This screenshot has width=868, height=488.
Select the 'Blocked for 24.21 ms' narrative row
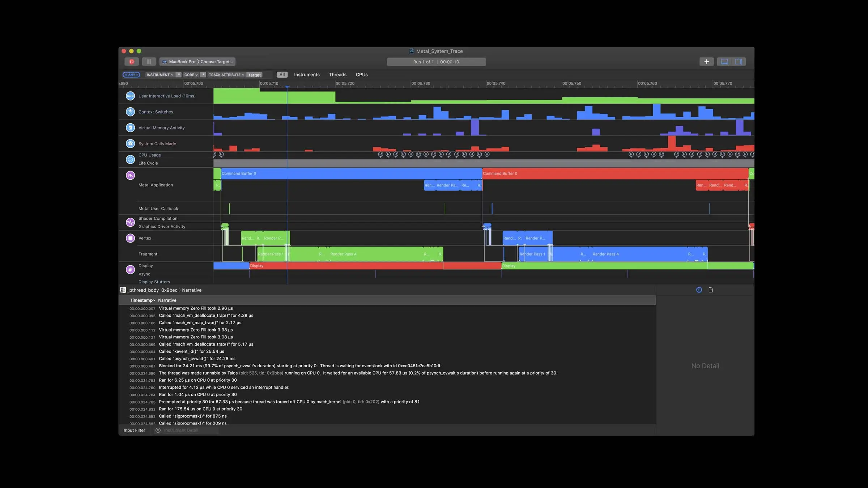click(387, 366)
